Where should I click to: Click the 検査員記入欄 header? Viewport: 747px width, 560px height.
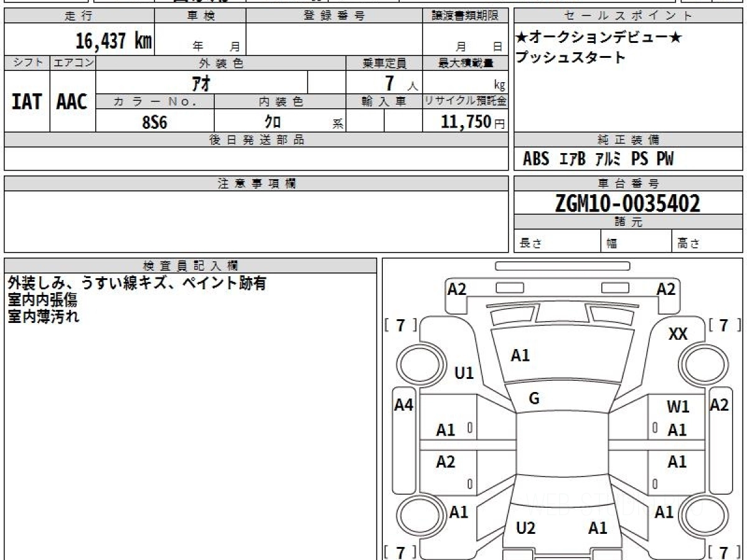coord(190,266)
